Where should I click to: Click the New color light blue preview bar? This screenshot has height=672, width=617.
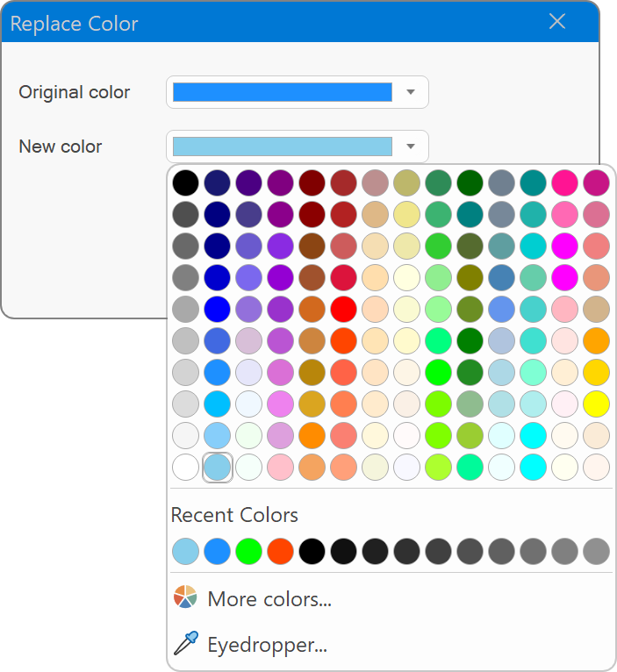(x=282, y=147)
